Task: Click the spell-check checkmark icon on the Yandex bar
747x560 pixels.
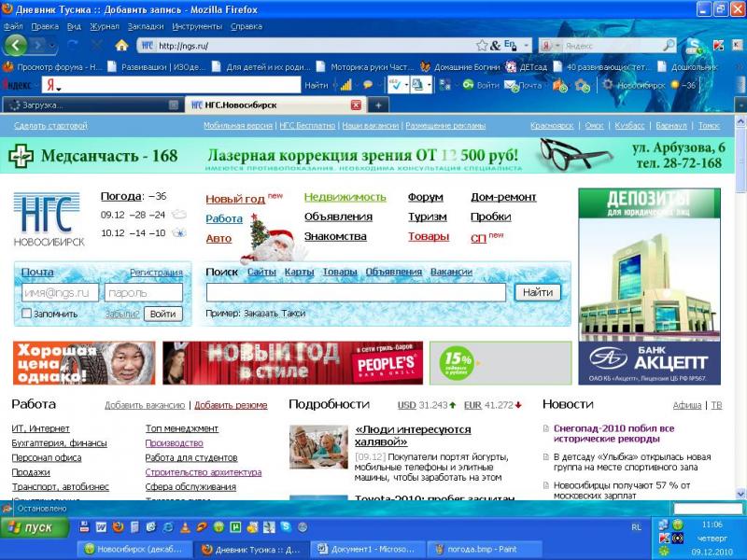Action: point(394,85)
